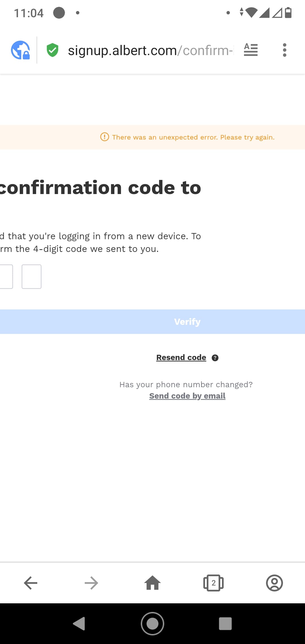Open the tab switcher showing 2 tabs
305x644 pixels.
213,583
